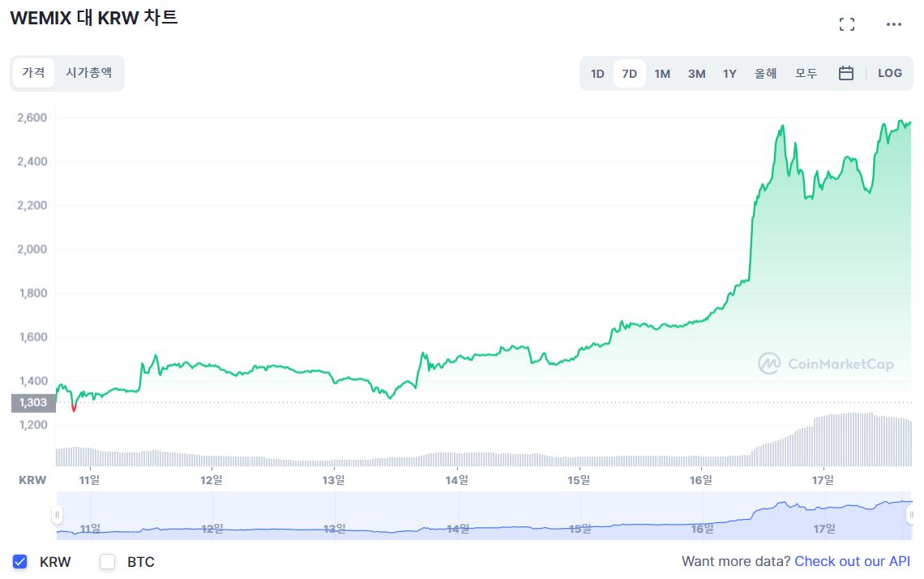Open the fullscreen chart view icon
This screenshot has height=579, width=924.
pyautogui.click(x=847, y=24)
